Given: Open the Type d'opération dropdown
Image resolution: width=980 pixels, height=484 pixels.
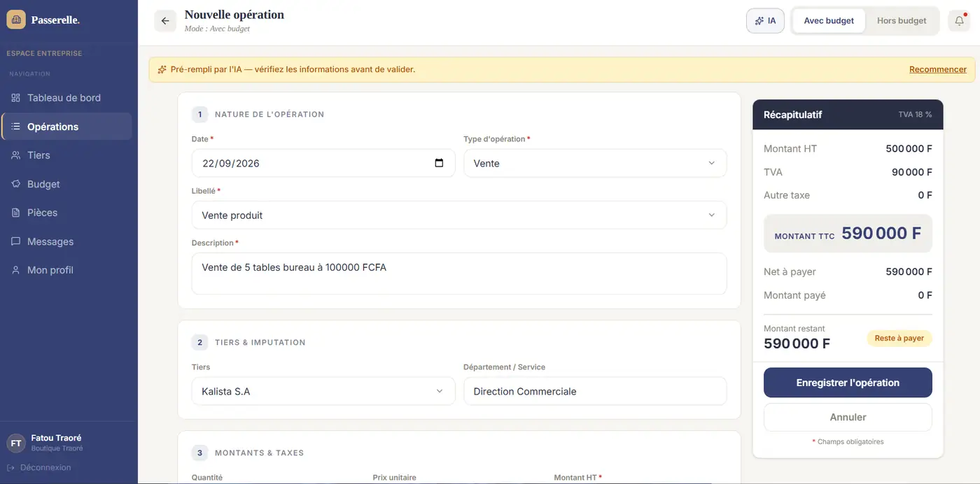Looking at the screenshot, I should pos(595,163).
